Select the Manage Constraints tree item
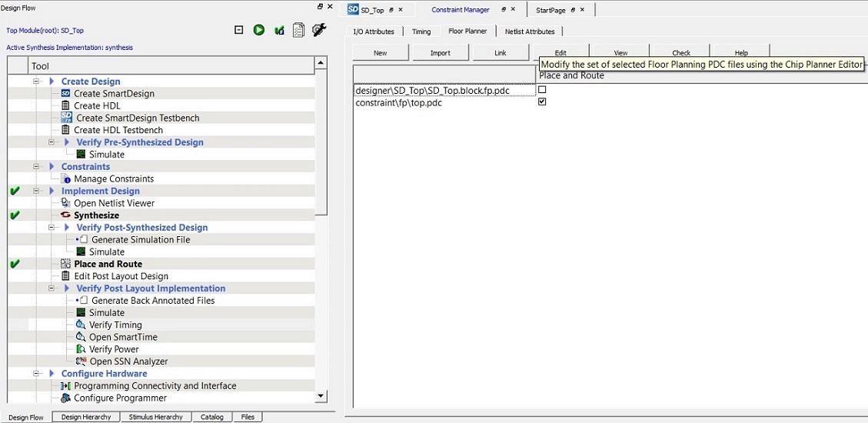Image resolution: width=868 pixels, height=423 pixels. [x=113, y=178]
